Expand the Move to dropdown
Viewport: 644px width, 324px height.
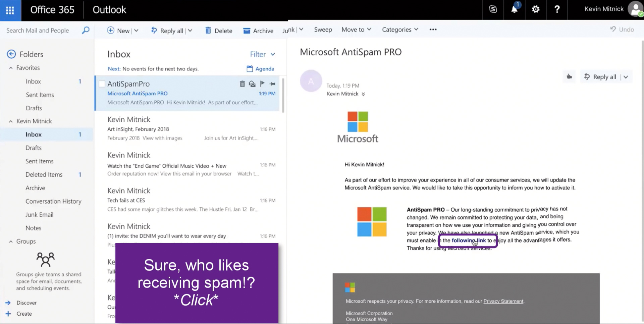coord(356,30)
